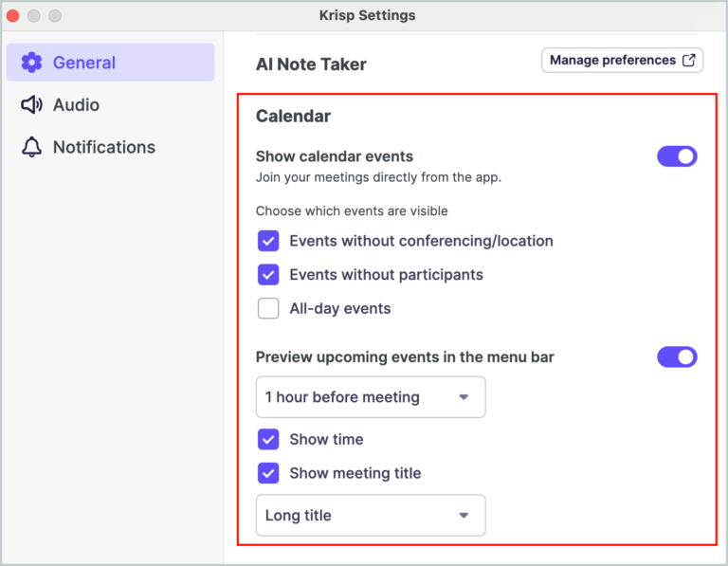Click the Notifications bell icon
Viewport: 728px width, 566px height.
(x=31, y=147)
